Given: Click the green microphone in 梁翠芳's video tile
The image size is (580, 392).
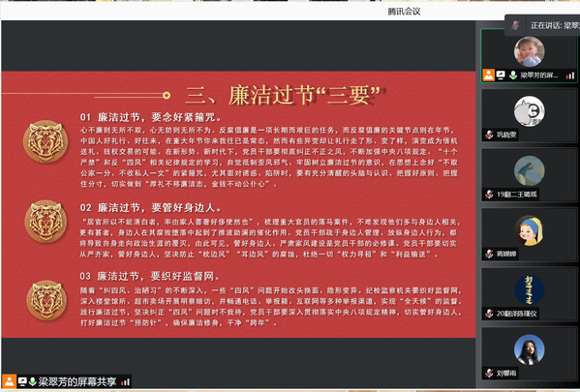Looking at the screenshot, I should click(513, 75).
